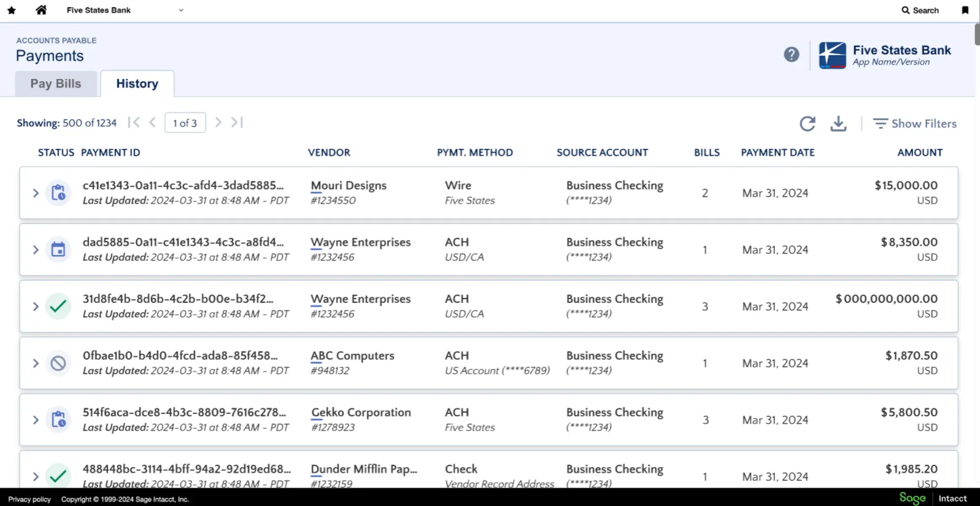980x506 pixels.
Task: Switch to the Pay Bills tab
Action: pos(56,83)
